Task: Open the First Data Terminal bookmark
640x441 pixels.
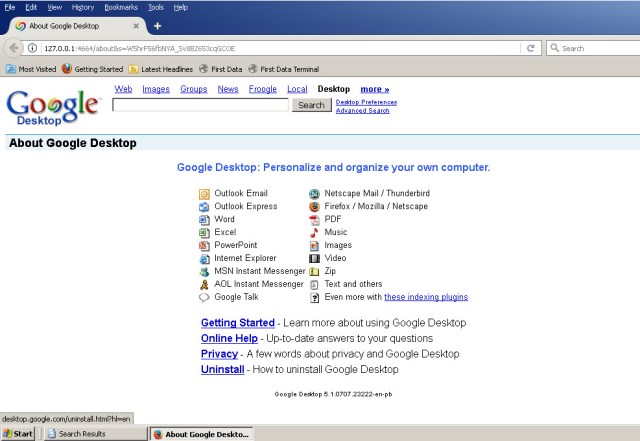Action: pyautogui.click(x=284, y=69)
